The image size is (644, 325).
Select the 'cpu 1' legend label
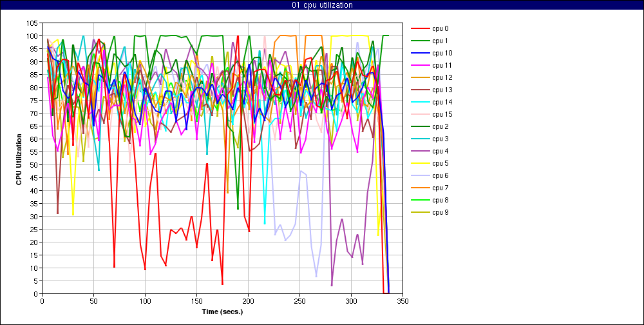tap(440, 41)
